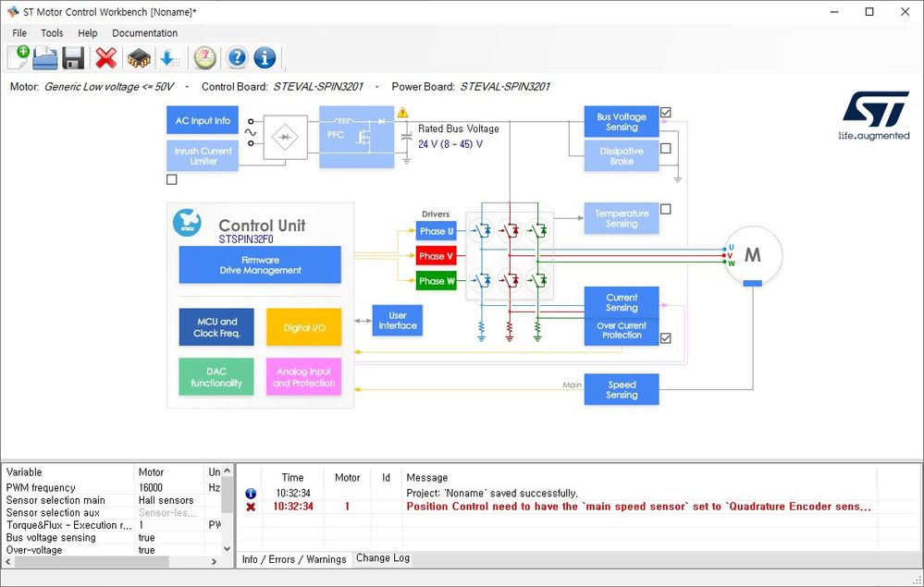Switch to the Change Log tab
This screenshot has height=587, width=924.
[383, 558]
